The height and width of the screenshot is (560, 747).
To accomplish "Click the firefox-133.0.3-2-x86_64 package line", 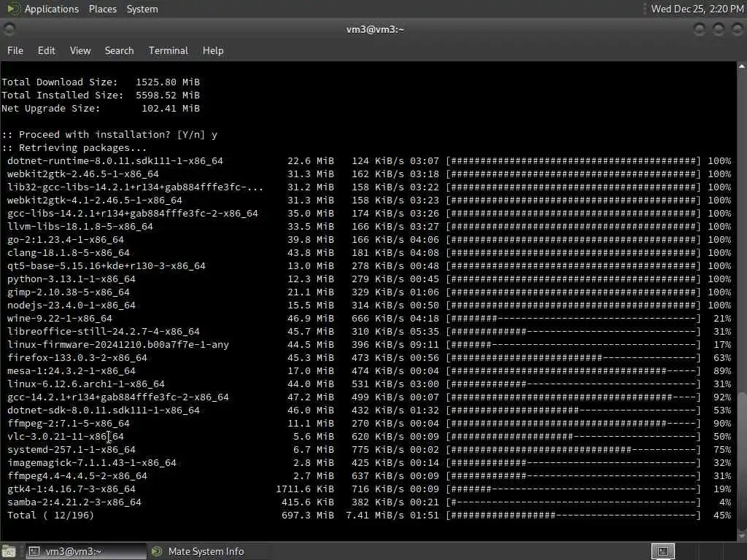I will 368,357.
